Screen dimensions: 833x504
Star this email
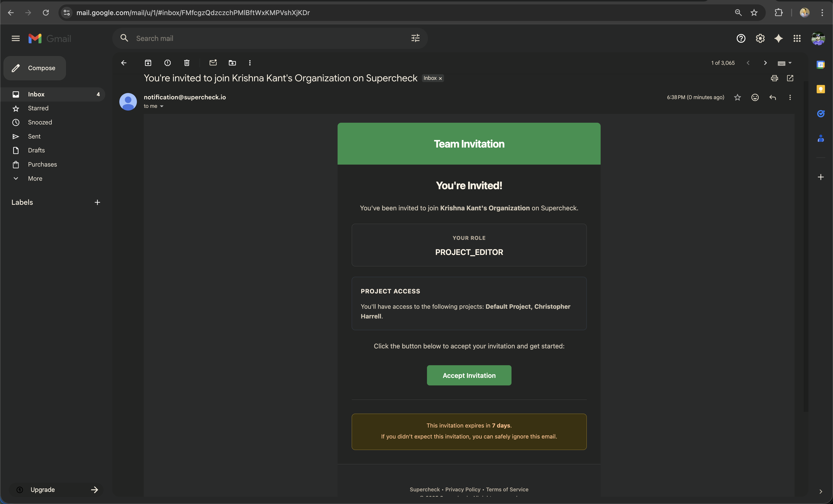[738, 97]
